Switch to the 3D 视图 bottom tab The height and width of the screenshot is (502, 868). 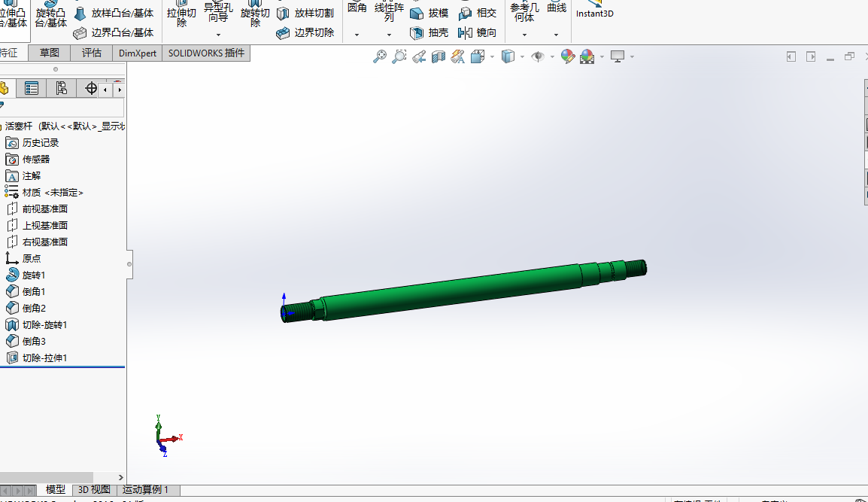tap(94, 490)
